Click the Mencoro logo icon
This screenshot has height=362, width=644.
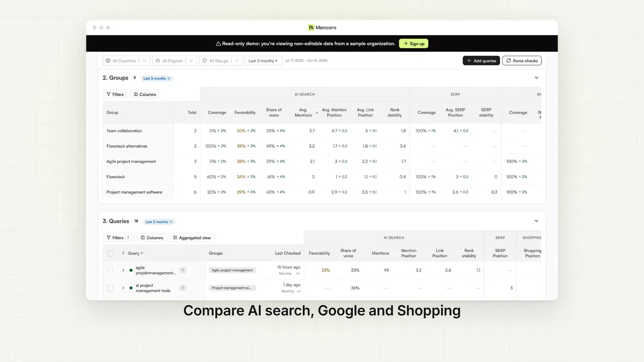pyautogui.click(x=311, y=28)
